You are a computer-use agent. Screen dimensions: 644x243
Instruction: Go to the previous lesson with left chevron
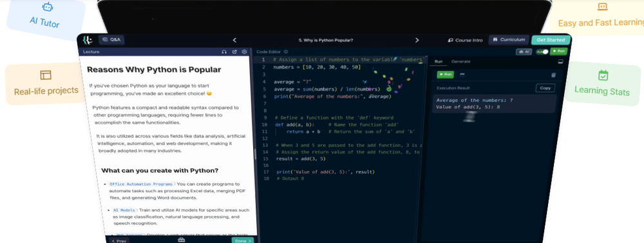point(234,41)
